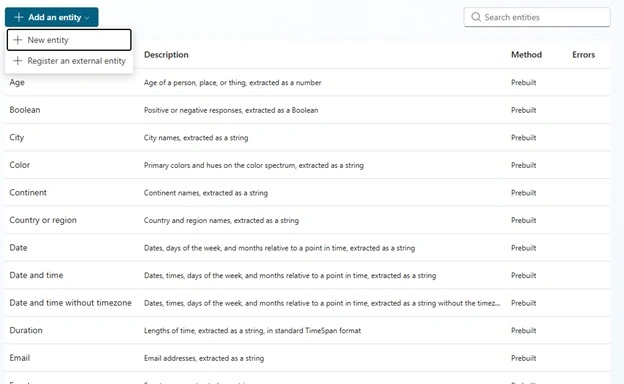Click description 'Continent names, extracted as a string'
This screenshot has height=384, width=624.
tap(206, 193)
